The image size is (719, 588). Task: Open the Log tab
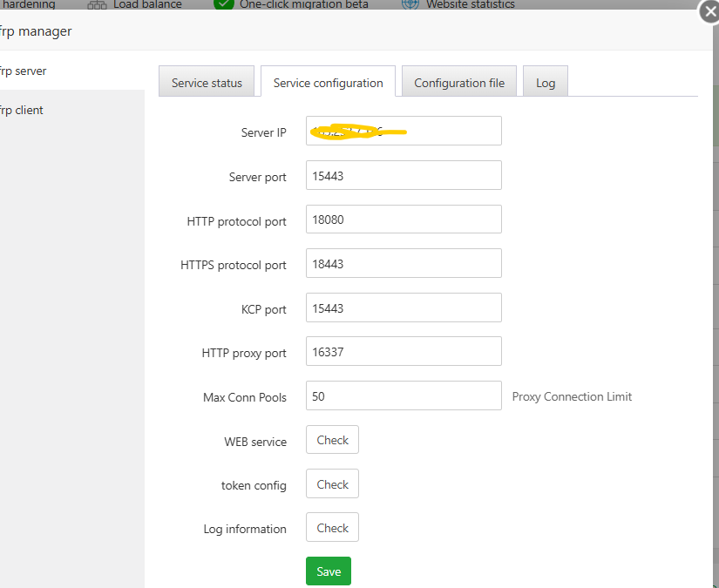coord(546,82)
